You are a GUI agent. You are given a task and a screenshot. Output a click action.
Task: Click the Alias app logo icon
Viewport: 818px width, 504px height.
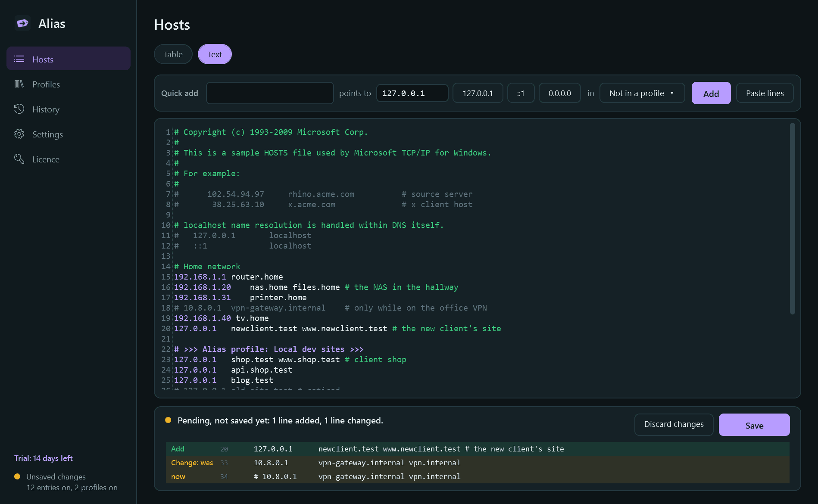pos(22,23)
